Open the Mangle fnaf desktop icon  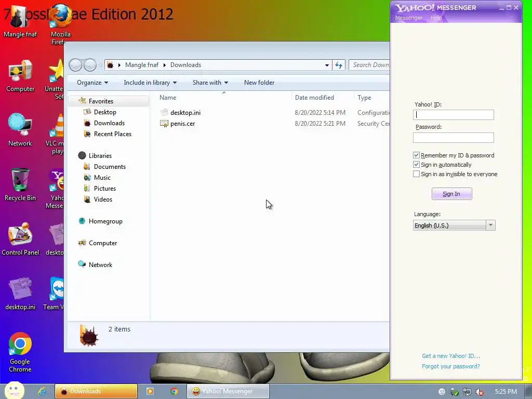click(x=20, y=20)
